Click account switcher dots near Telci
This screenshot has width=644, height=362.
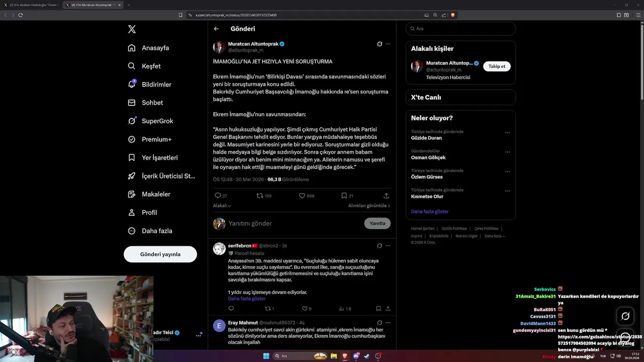[198, 335]
